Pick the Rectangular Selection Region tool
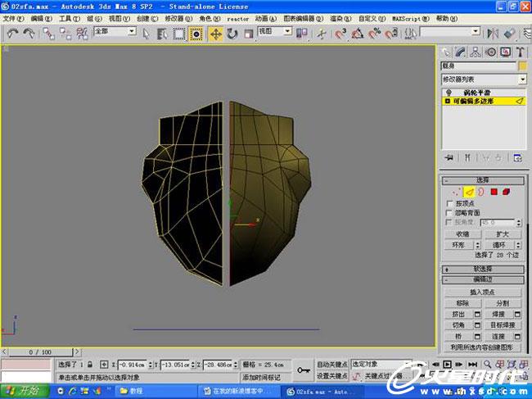Image resolution: width=532 pixels, height=399 pixels. [178, 34]
